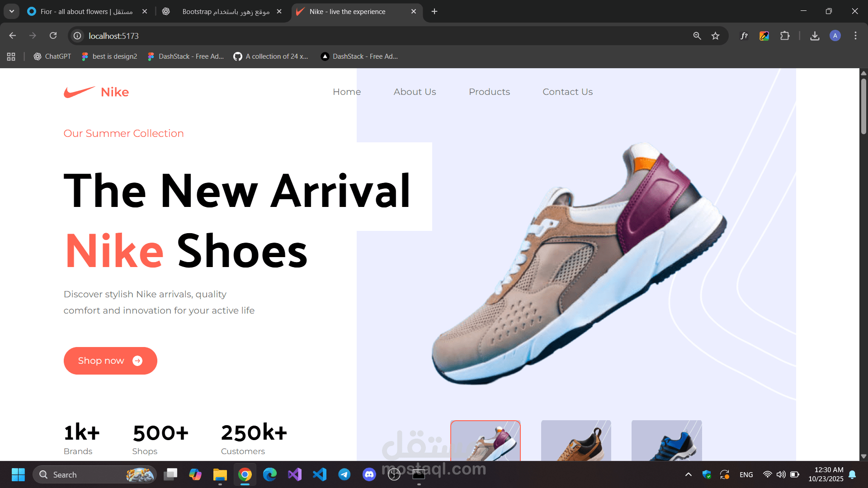Open VS Code from the taskbar

(x=320, y=474)
